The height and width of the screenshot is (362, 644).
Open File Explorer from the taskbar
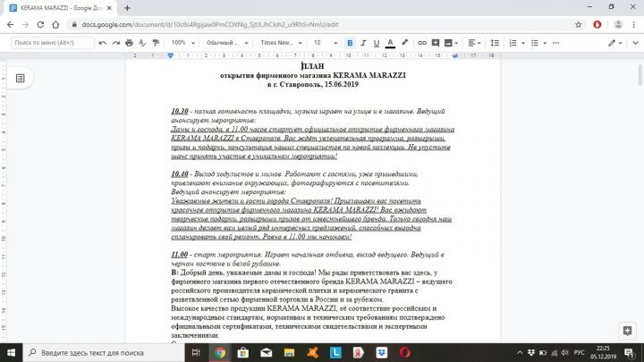point(289,352)
